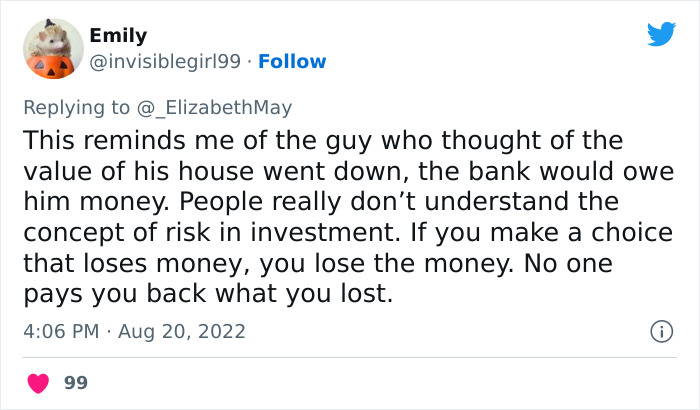700x410 pixels.
Task: Click the tweet line starting 'This reminds me'
Action: [322, 140]
